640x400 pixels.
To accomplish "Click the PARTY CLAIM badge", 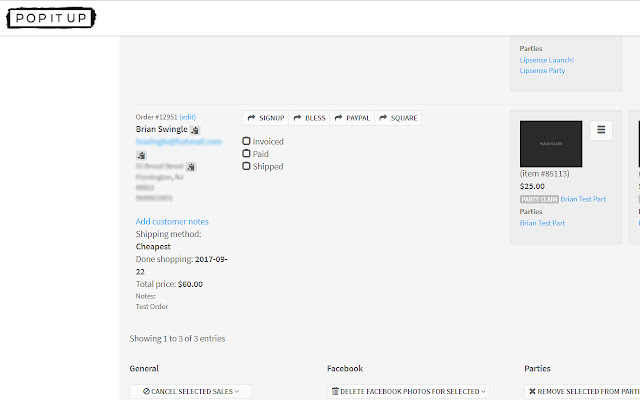I will point(539,199).
